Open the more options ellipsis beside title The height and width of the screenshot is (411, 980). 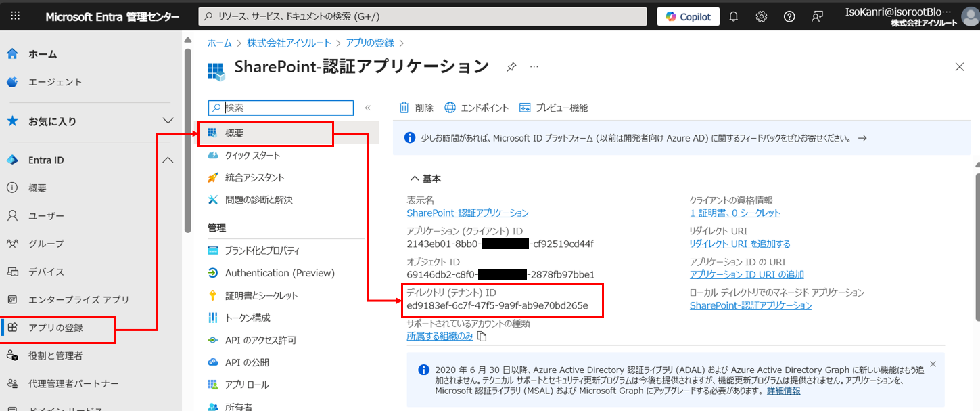[x=534, y=67]
